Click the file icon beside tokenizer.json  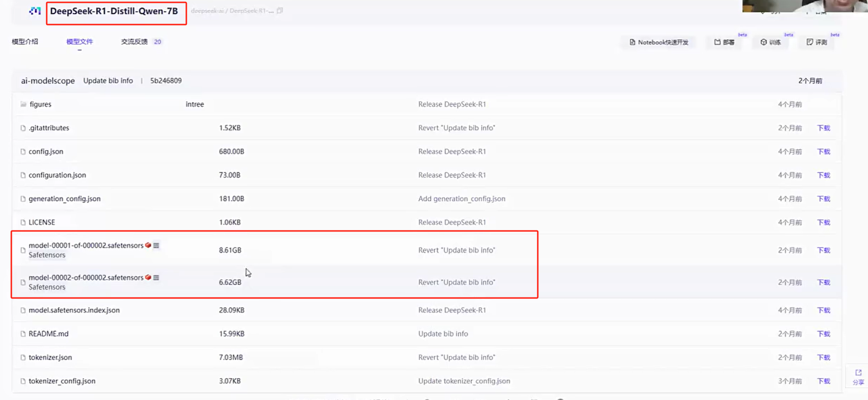[x=23, y=357]
